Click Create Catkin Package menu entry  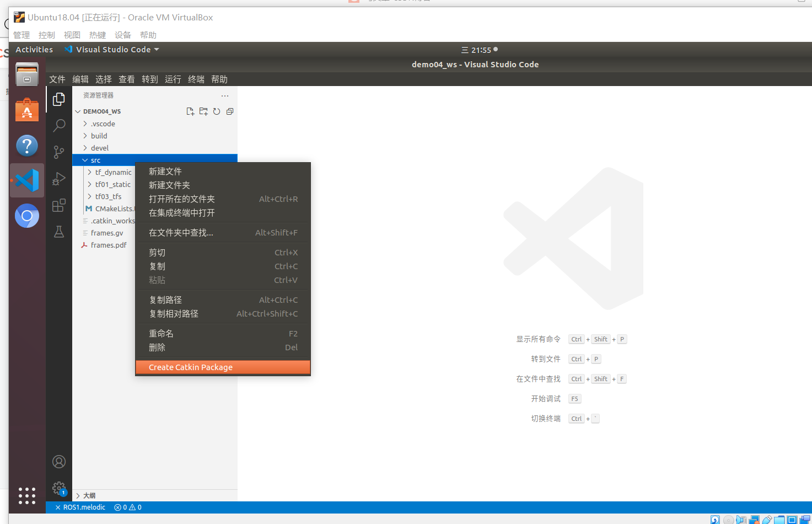click(x=223, y=367)
